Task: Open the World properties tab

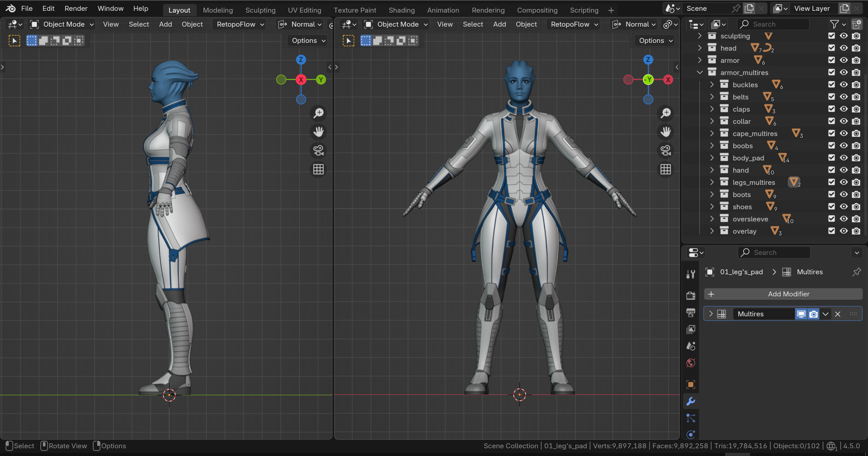Action: coord(690,363)
